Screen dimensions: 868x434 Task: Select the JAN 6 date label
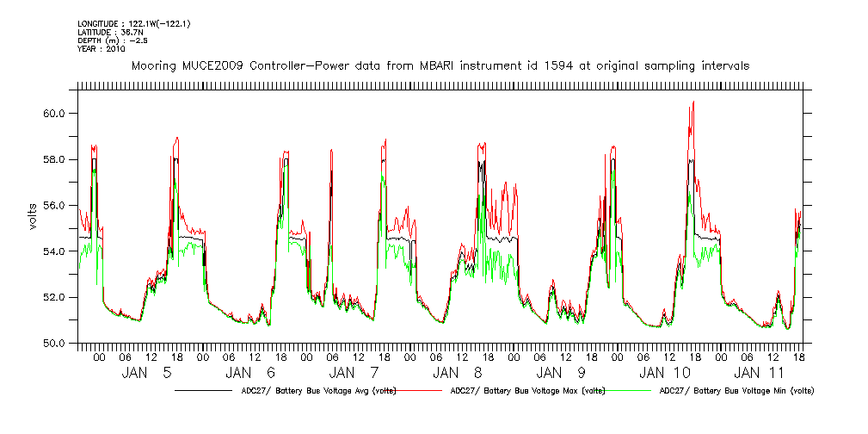(x=250, y=373)
